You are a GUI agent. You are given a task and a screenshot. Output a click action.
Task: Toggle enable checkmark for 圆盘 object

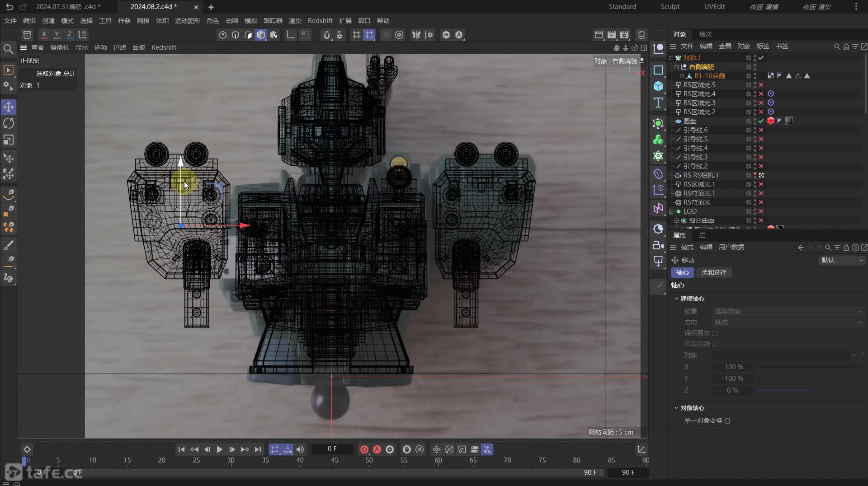[761, 121]
